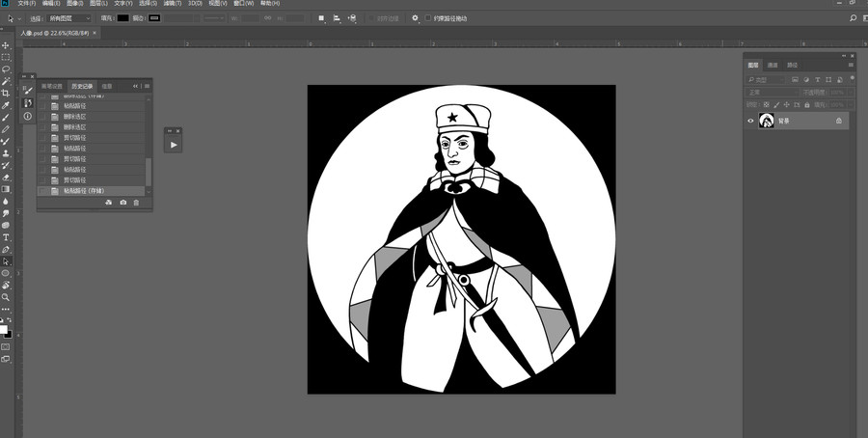Select the Clone Stamp tool
The height and width of the screenshot is (438, 868).
coord(6,153)
